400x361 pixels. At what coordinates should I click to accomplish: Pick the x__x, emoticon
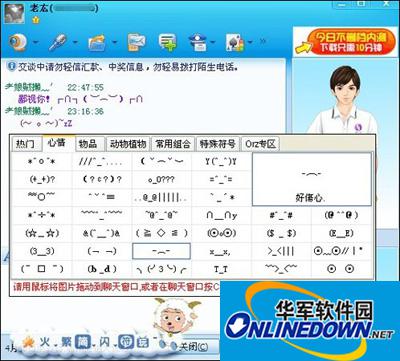coord(221,252)
